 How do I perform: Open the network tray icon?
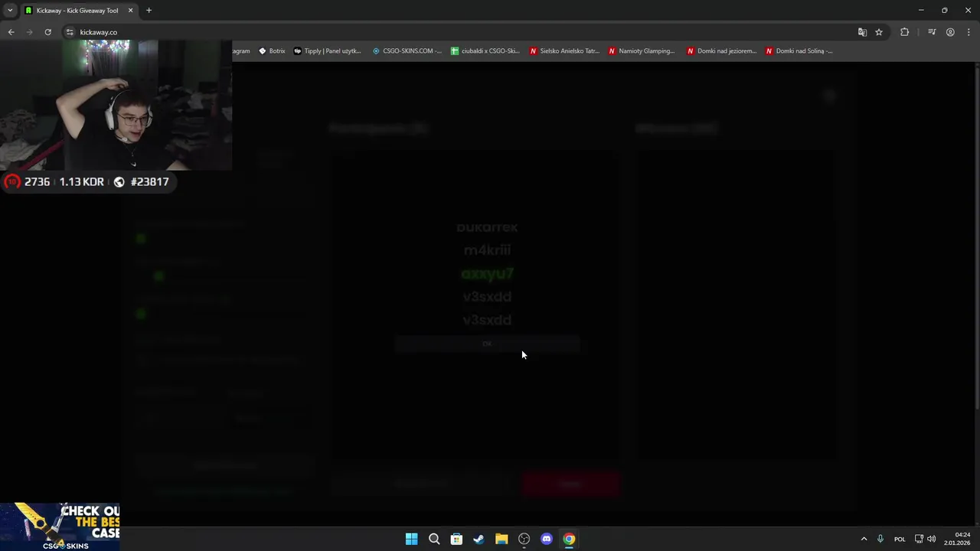pos(919,539)
